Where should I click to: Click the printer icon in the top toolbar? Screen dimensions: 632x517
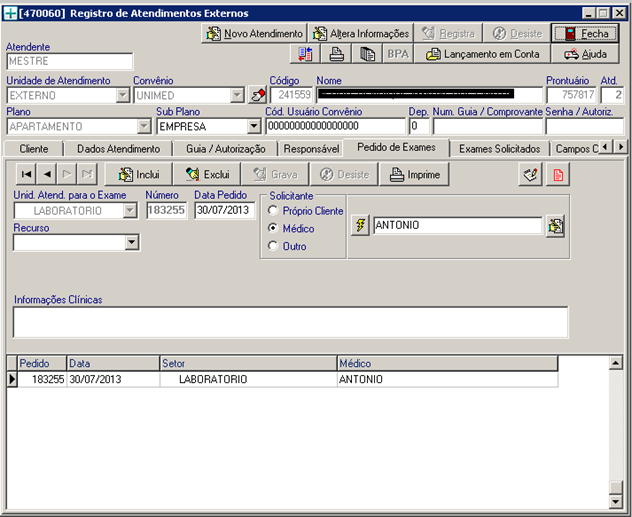click(x=337, y=54)
